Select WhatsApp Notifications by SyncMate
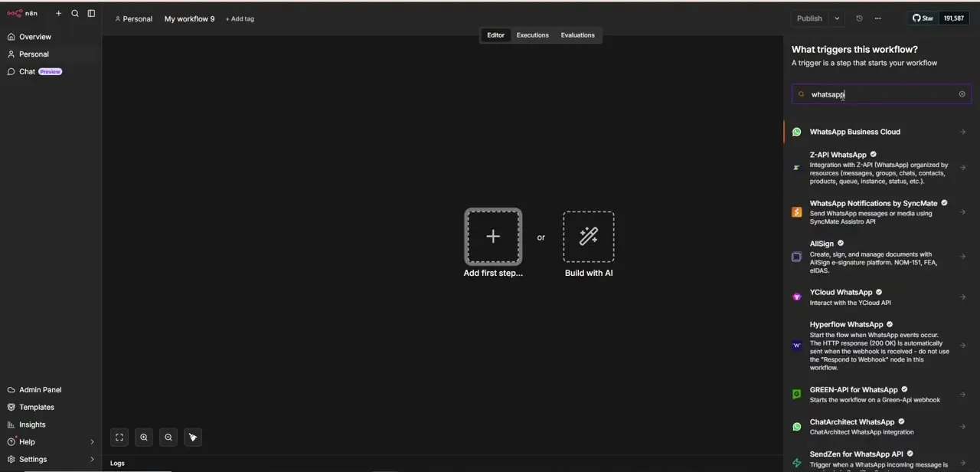This screenshot has height=472, width=980. coord(878,212)
